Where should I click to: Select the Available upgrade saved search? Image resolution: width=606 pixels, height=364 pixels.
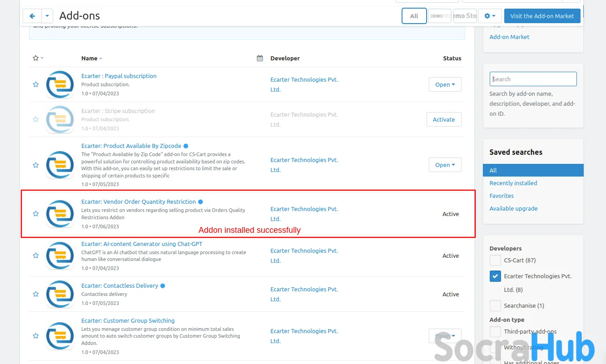[513, 208]
